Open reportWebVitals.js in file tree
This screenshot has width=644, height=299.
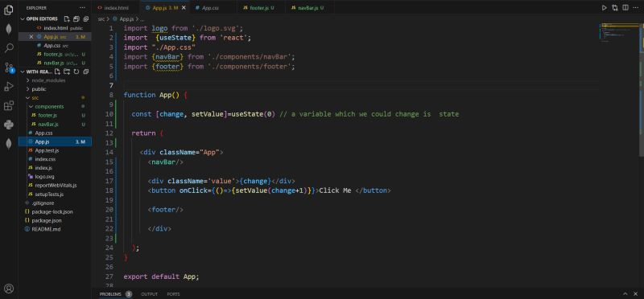(x=55, y=186)
